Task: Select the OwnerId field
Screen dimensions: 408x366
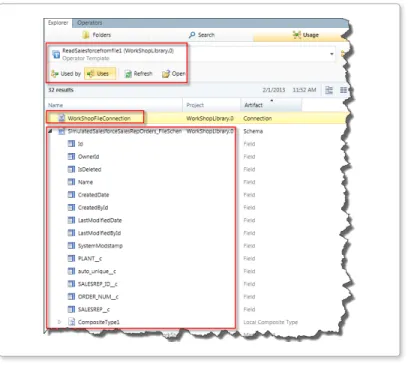Action: click(88, 157)
